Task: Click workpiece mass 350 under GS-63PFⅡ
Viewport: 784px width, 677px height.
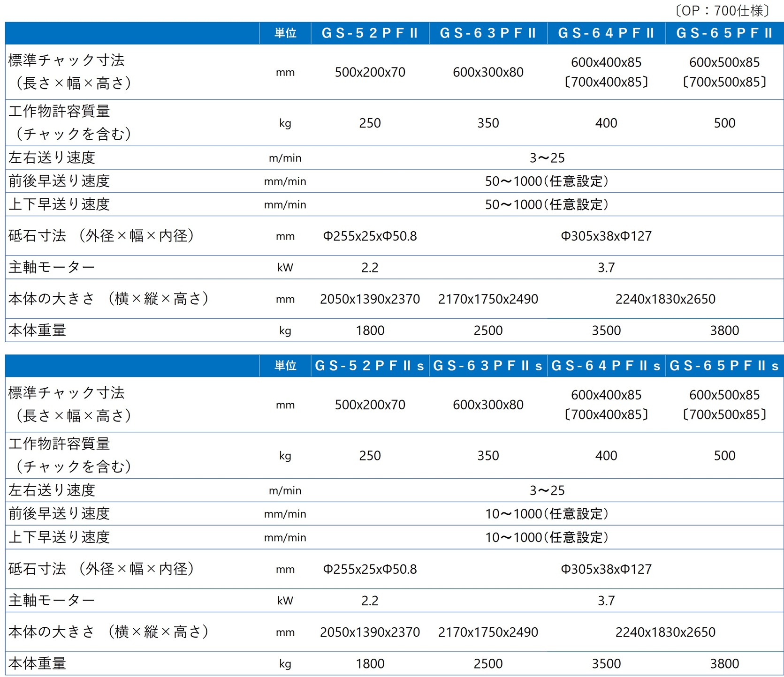Action: (488, 123)
